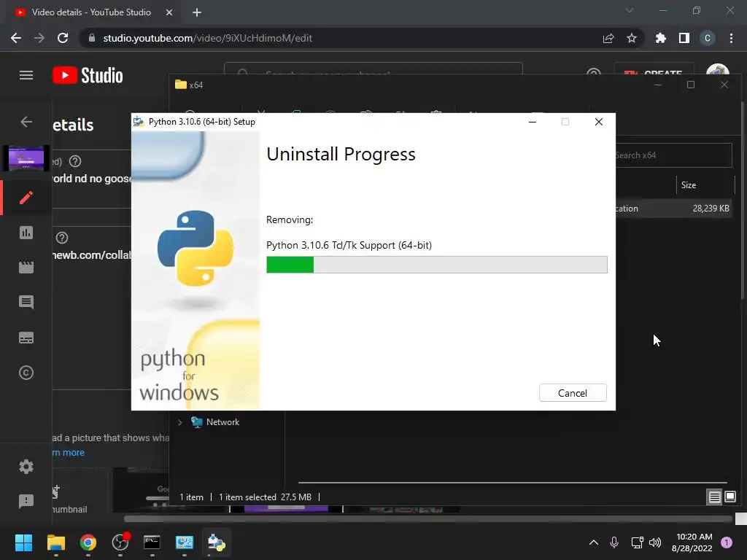The height and width of the screenshot is (560, 747).
Task: Open notification badge in taskbar
Action: click(x=727, y=542)
